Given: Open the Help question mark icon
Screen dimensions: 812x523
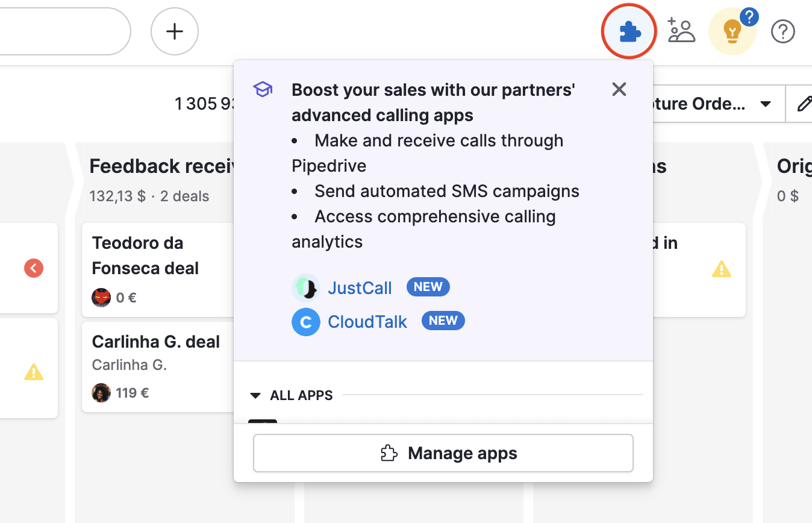Looking at the screenshot, I should 782,31.
